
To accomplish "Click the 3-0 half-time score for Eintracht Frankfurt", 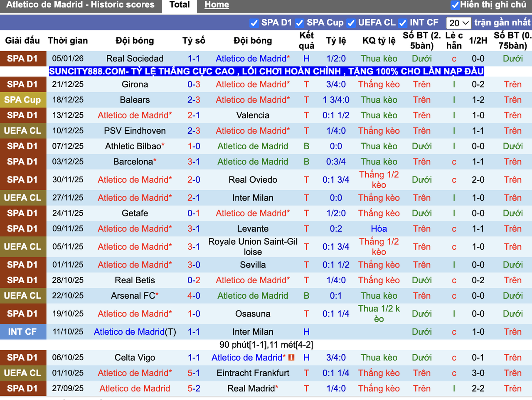I will click(x=478, y=373).
